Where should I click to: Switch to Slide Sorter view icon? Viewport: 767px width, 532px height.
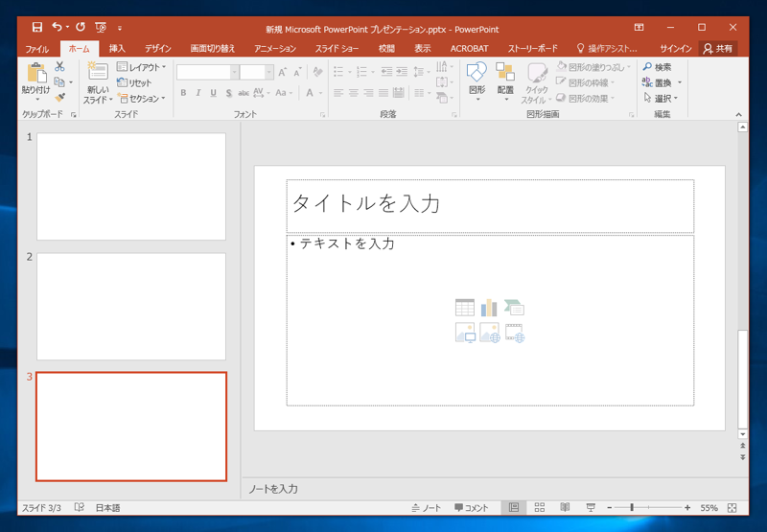tap(540, 507)
